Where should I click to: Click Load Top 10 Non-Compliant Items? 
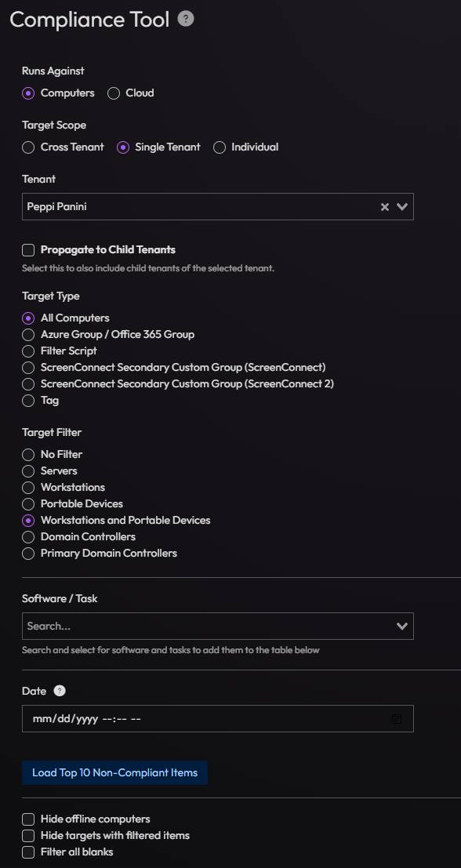pyautogui.click(x=114, y=773)
